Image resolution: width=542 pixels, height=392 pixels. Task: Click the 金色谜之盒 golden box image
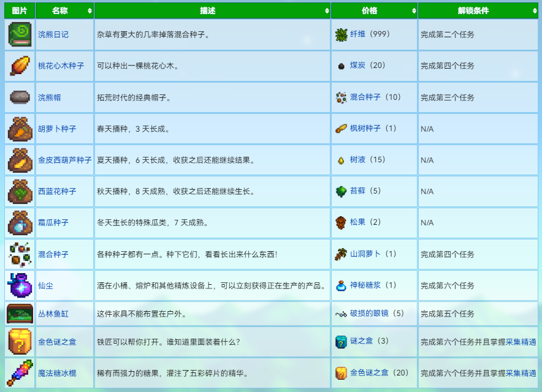(x=20, y=342)
